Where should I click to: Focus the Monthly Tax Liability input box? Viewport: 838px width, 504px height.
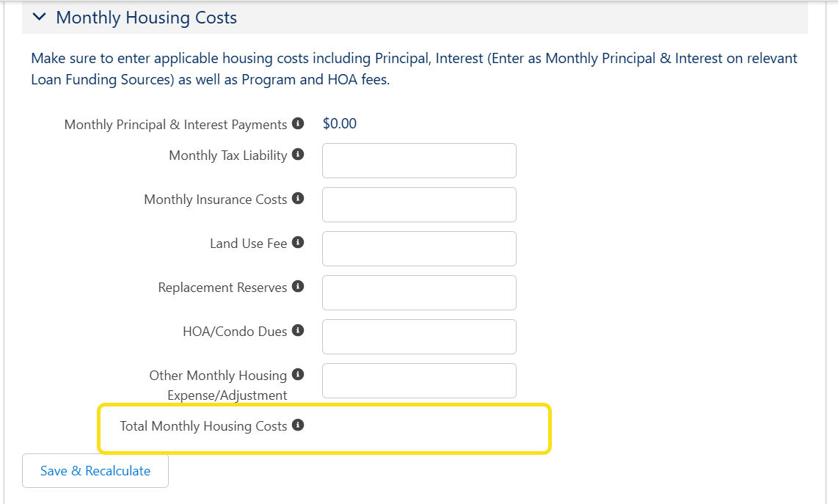point(419,161)
